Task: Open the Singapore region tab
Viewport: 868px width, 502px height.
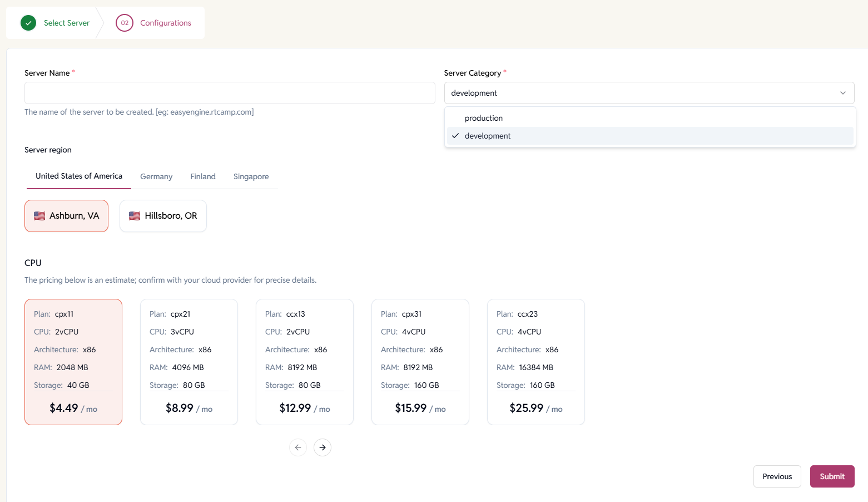Action: (251, 176)
